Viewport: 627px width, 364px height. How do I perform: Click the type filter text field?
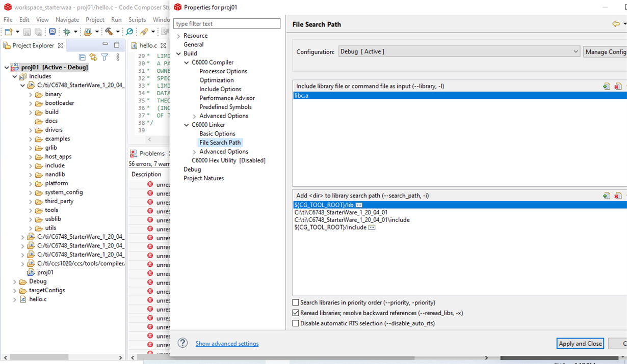[227, 24]
